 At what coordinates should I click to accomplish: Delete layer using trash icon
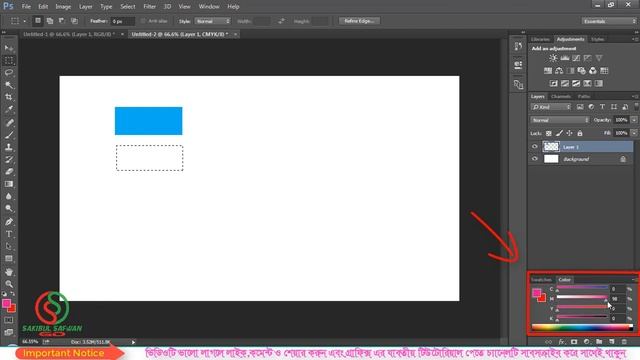tap(624, 342)
